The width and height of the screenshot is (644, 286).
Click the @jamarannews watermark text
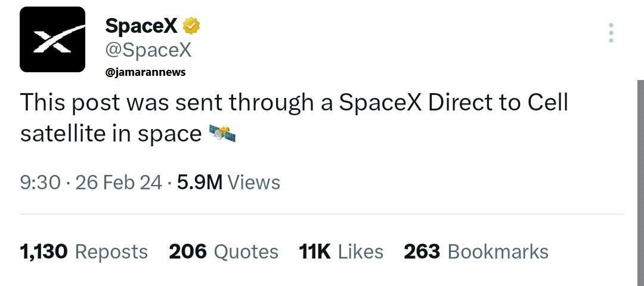click(x=145, y=72)
